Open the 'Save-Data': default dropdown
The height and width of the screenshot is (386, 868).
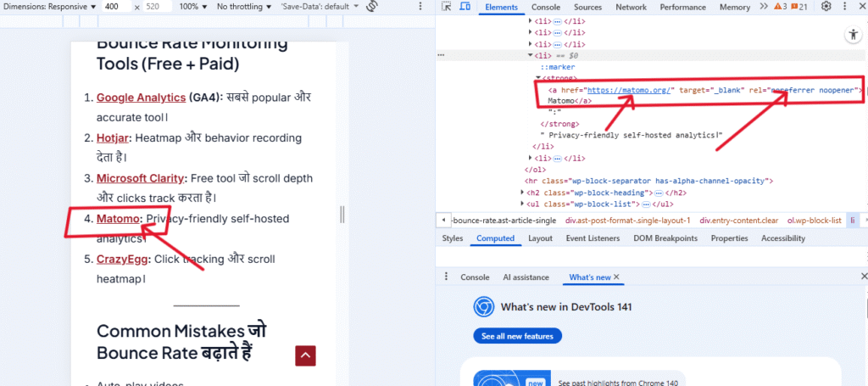click(320, 7)
